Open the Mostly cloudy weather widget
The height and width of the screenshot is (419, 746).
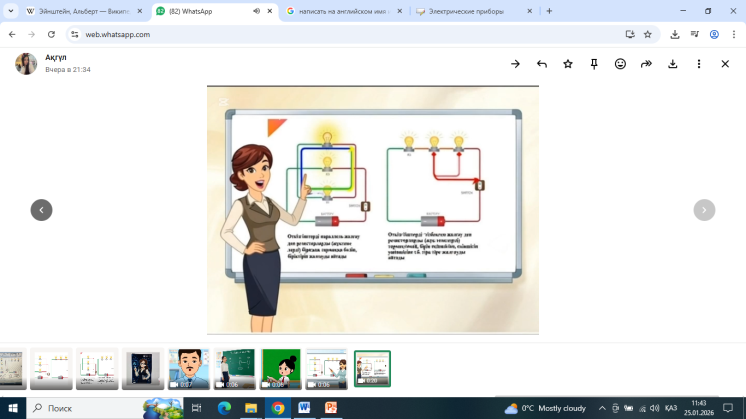(545, 408)
